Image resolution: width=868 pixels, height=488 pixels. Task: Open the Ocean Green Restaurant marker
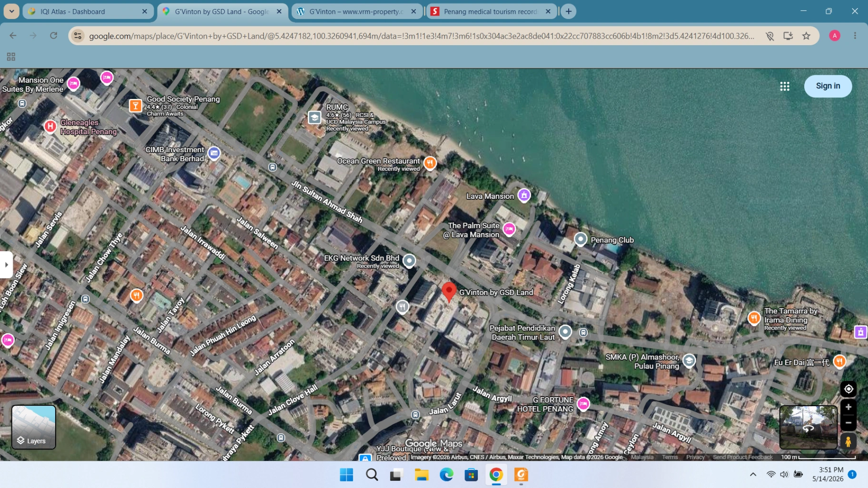tap(430, 163)
